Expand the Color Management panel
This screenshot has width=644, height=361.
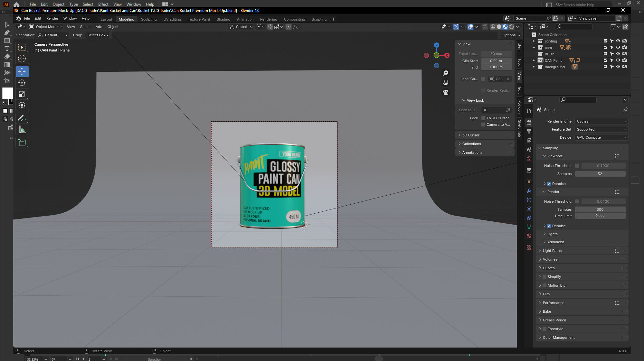coord(558,338)
